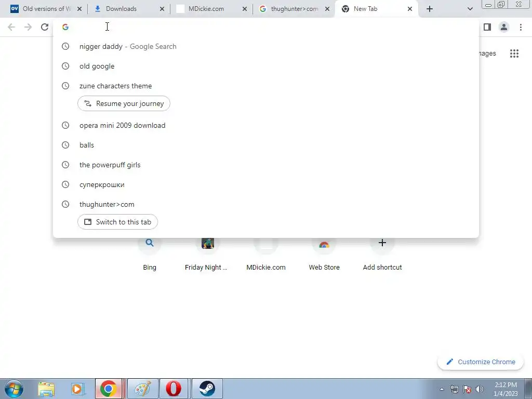This screenshot has height=399, width=532.
Task: Open the Windows Start menu
Action: [x=14, y=389]
